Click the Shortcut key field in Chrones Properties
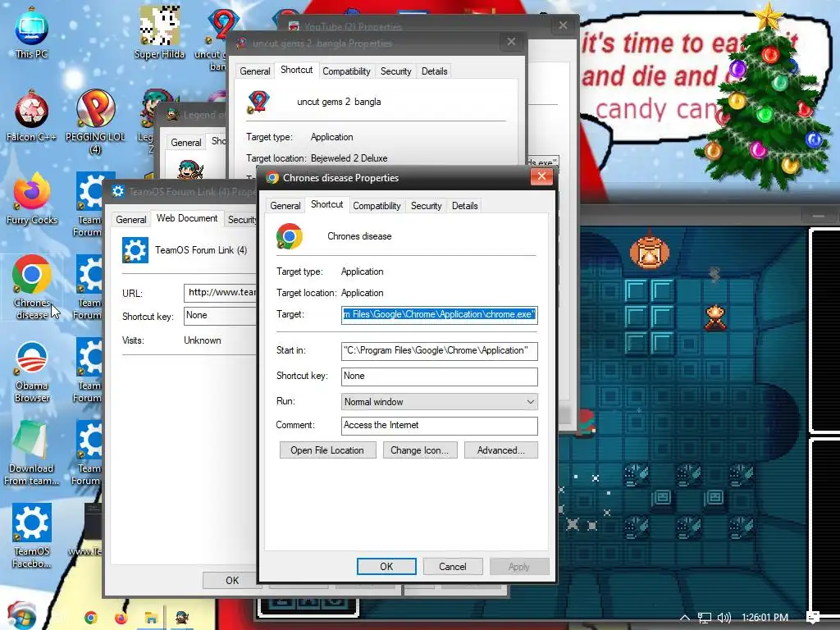Viewport: 840px width, 630px height. pyautogui.click(x=440, y=376)
